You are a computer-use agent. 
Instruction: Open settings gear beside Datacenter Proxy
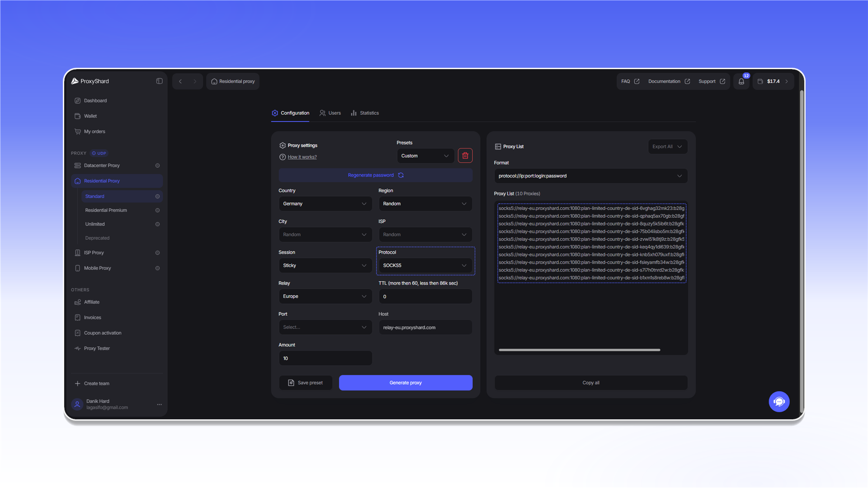pos(157,165)
